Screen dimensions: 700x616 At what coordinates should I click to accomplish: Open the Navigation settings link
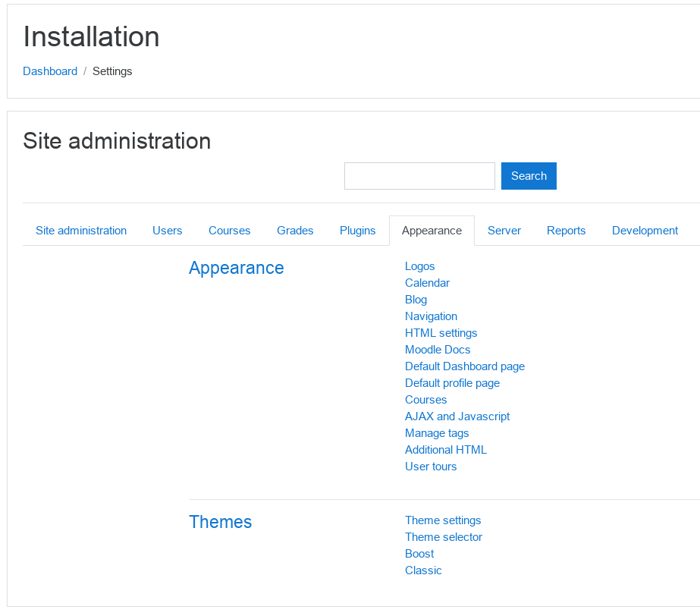[431, 316]
